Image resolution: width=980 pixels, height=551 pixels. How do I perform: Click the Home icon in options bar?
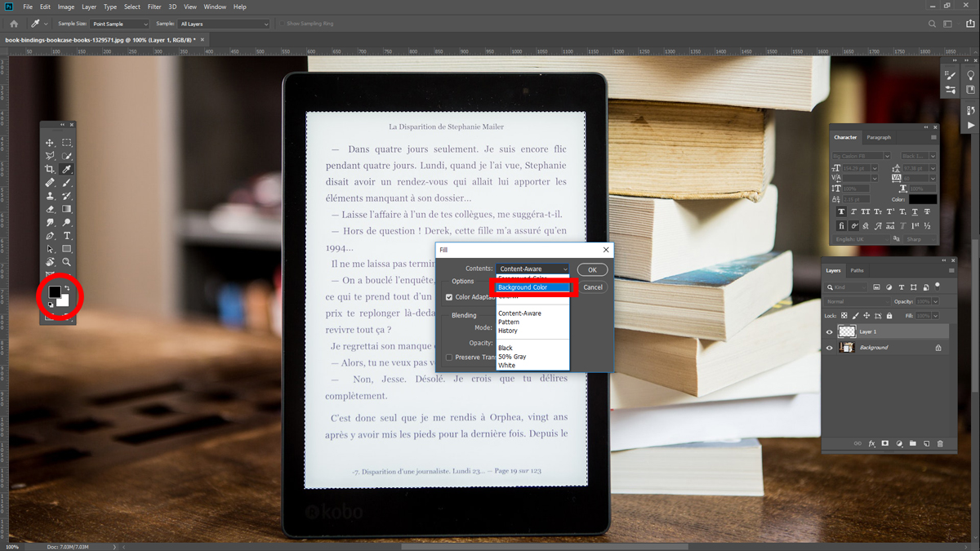(x=14, y=24)
